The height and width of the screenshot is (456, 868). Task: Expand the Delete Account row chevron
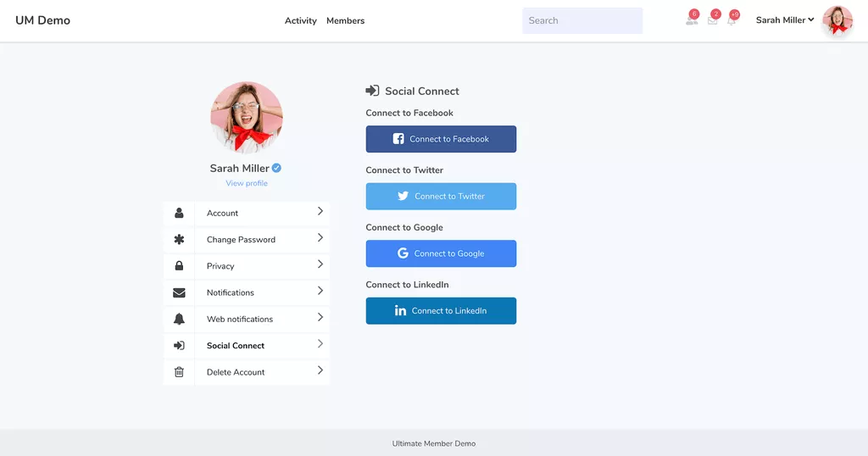click(320, 370)
